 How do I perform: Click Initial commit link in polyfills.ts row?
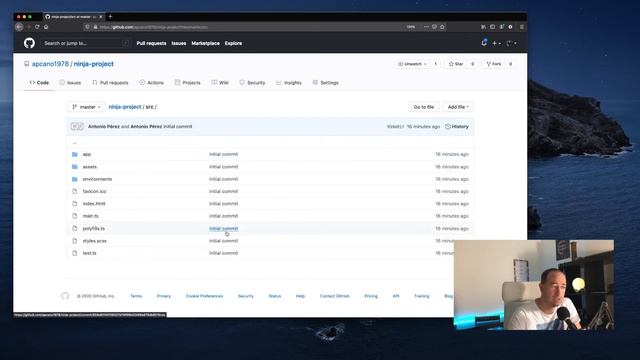pos(223,229)
